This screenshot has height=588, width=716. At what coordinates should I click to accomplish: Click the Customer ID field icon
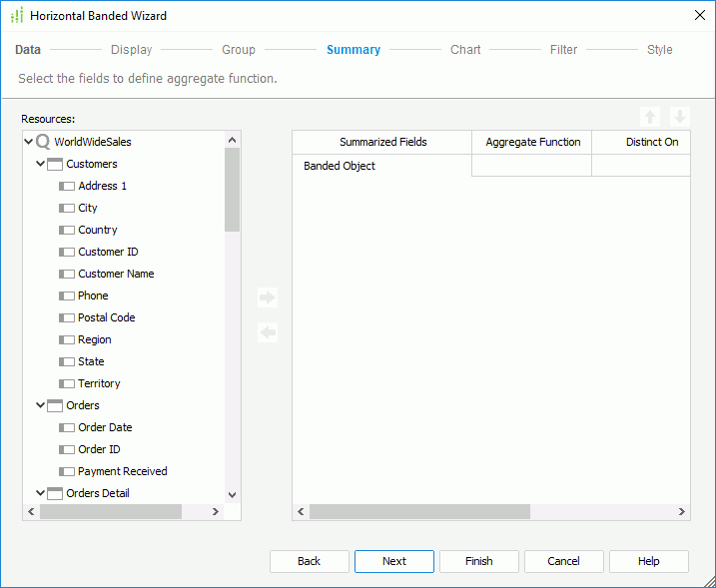[67, 252]
